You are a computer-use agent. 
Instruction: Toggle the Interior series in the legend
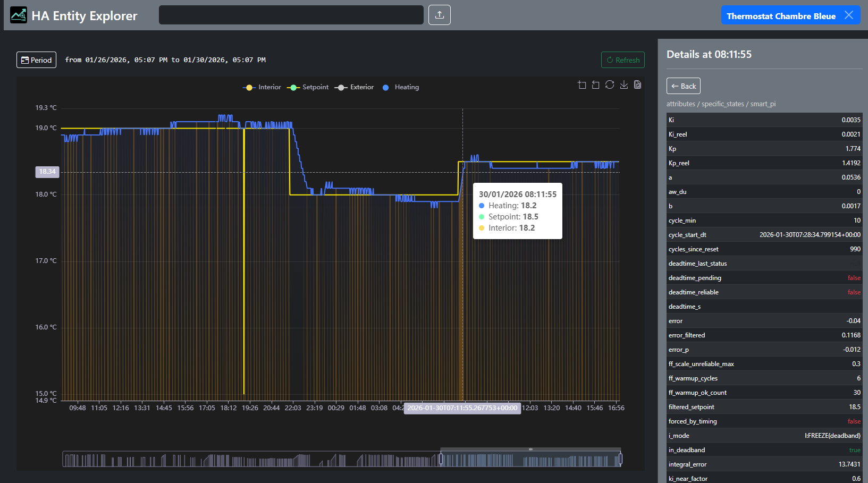[262, 87]
